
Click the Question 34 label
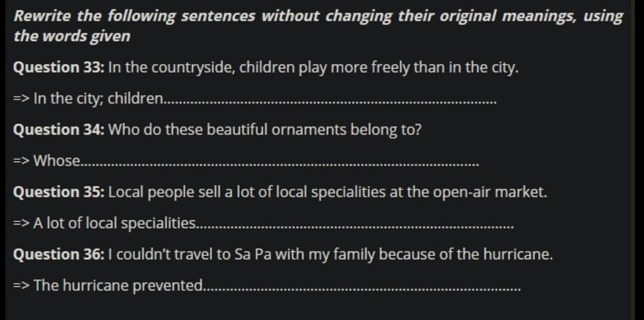(x=59, y=130)
